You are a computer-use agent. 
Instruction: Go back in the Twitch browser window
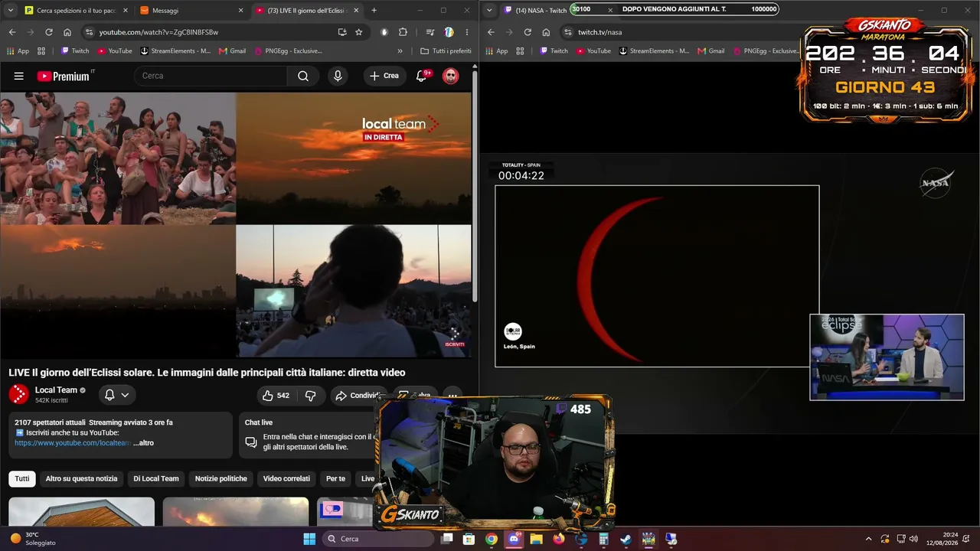click(x=491, y=32)
